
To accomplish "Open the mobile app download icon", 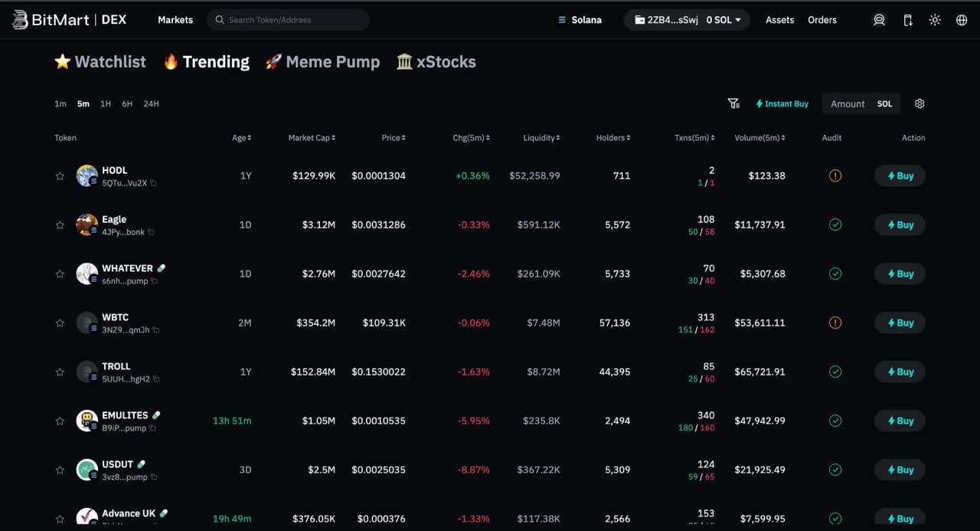I will pyautogui.click(x=907, y=20).
